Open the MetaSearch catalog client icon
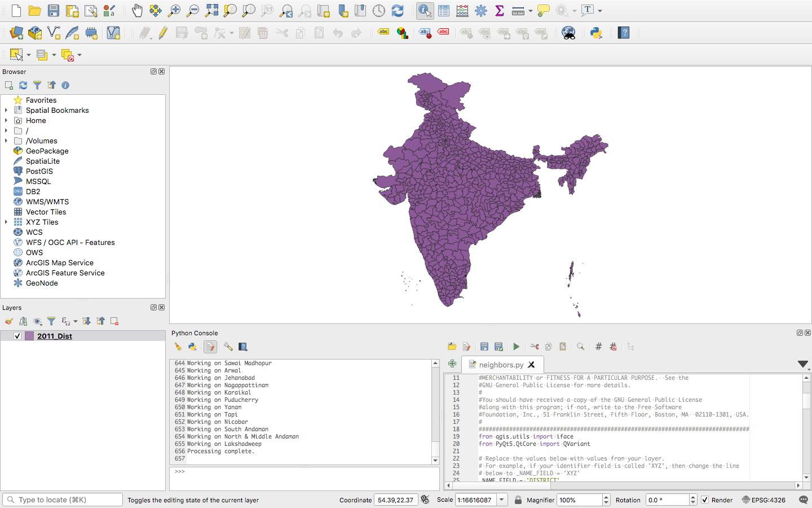Image resolution: width=812 pixels, height=508 pixels. (568, 33)
